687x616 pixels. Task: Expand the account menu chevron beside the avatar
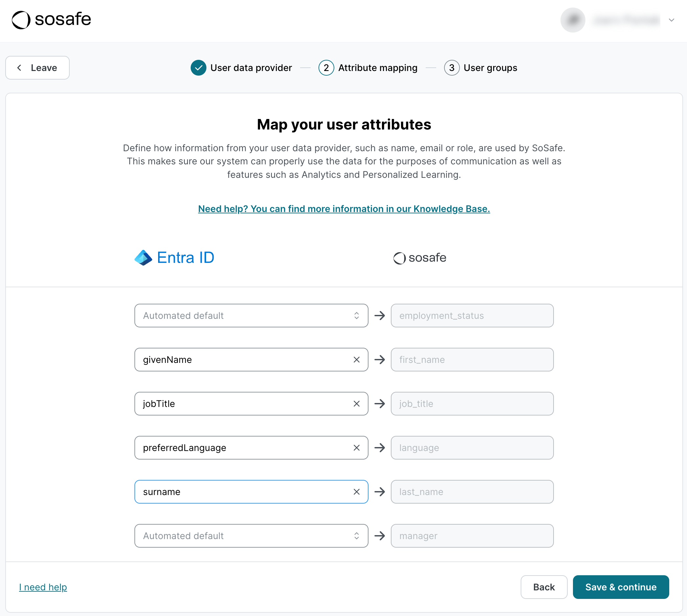click(672, 20)
